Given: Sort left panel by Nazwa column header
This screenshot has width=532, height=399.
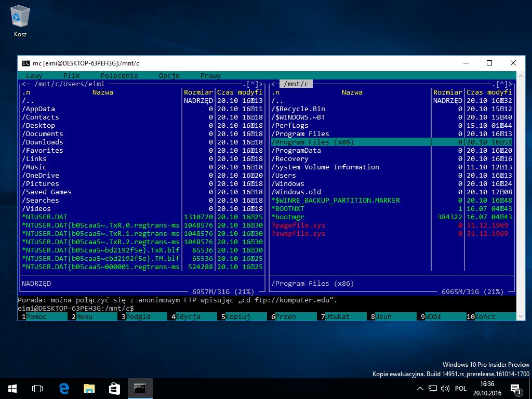Looking at the screenshot, I should [102, 92].
